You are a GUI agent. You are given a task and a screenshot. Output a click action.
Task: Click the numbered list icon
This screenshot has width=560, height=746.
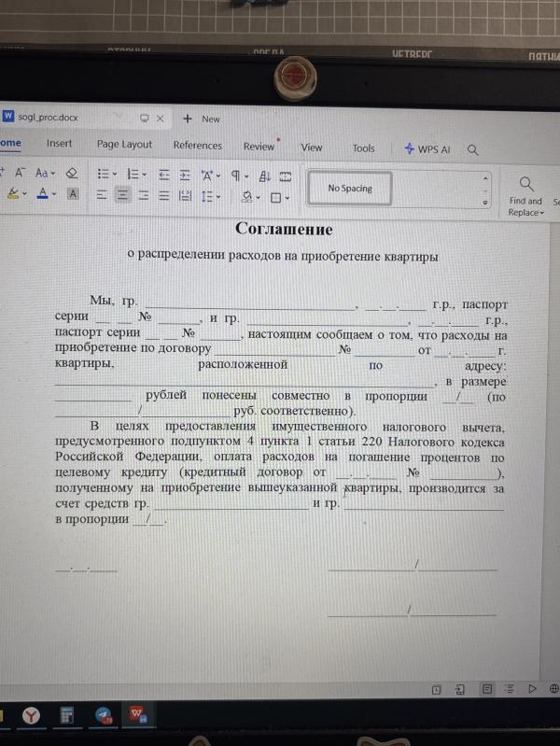[133, 175]
